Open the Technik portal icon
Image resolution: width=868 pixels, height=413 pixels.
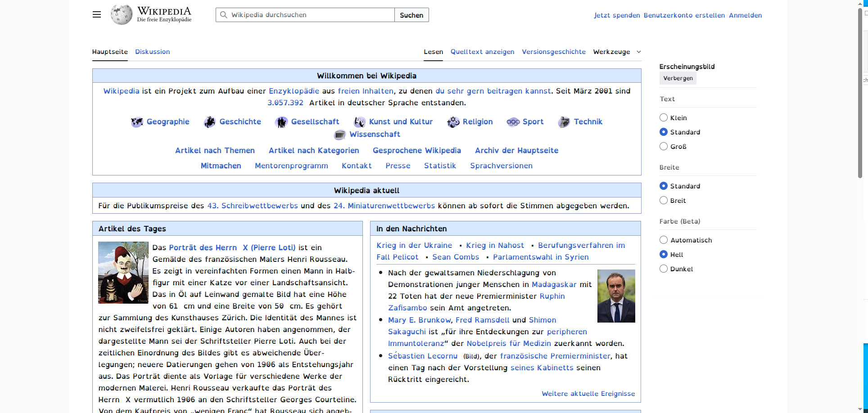coord(563,121)
